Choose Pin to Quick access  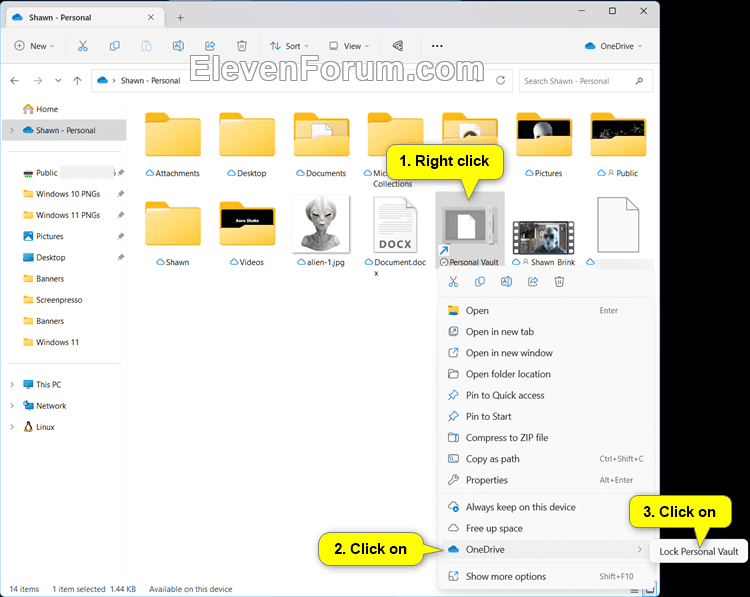545,395
